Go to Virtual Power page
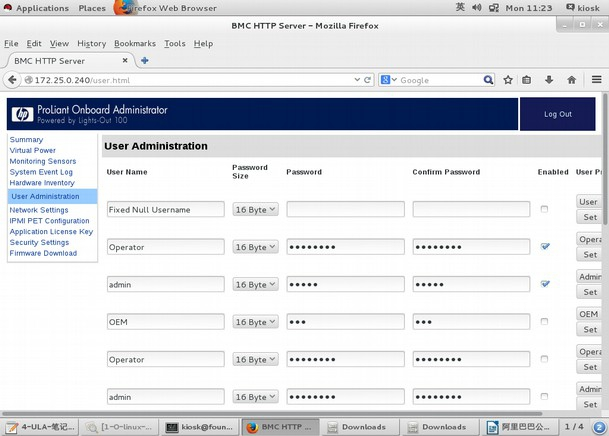The height and width of the screenshot is (436, 609). tap(33, 150)
